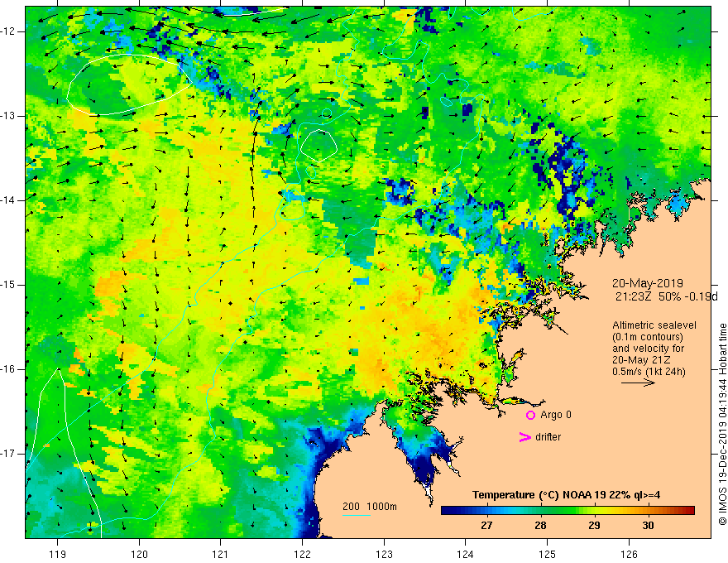Click the '(0.1m contours)' caption line
The image size is (728, 563).
point(648,337)
